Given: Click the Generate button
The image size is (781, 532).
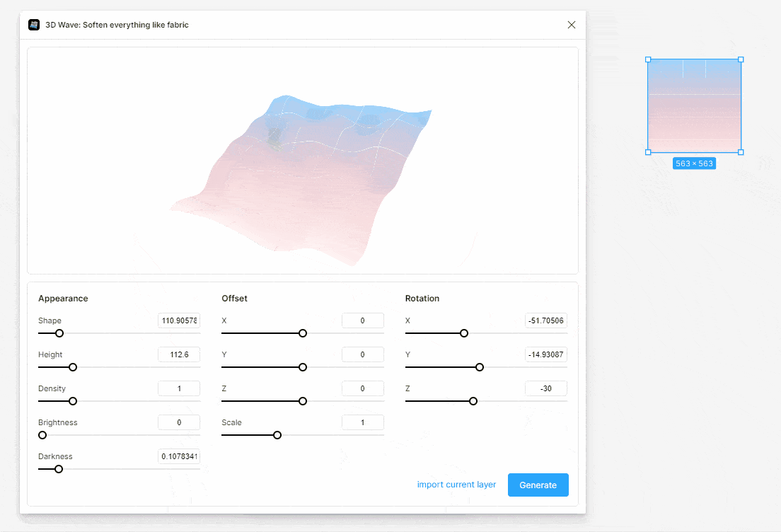Looking at the screenshot, I should (x=538, y=485).
